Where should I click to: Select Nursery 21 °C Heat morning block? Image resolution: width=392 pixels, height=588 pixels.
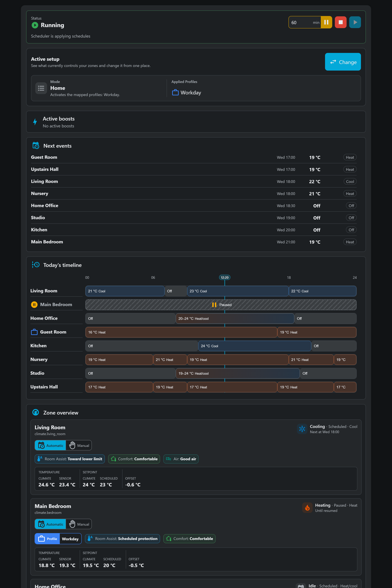[170, 359]
